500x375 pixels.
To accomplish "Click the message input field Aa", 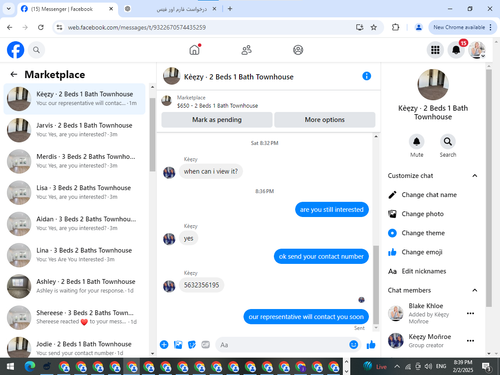I will 282,345.
